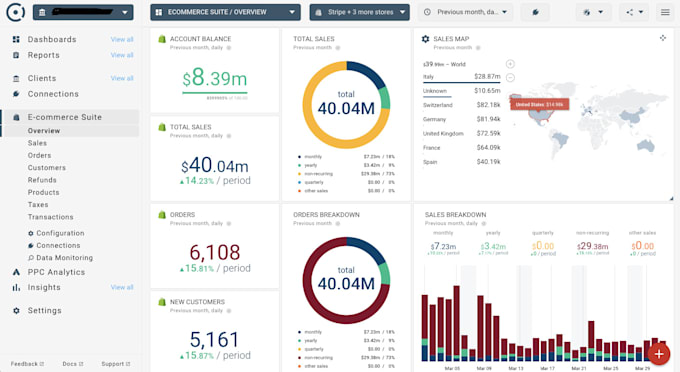Click the Shopify icon on Orders widget
This screenshot has height=372, width=680.
(x=162, y=215)
